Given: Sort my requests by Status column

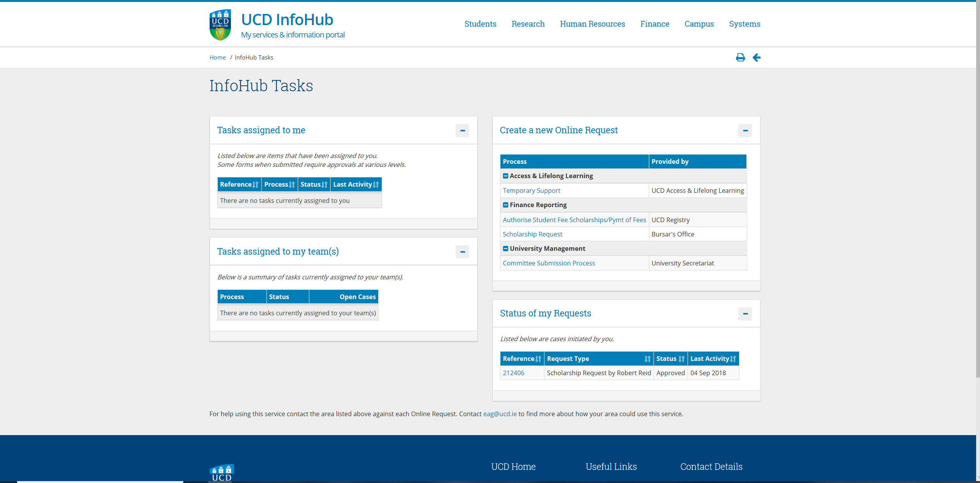Looking at the screenshot, I should point(671,359).
